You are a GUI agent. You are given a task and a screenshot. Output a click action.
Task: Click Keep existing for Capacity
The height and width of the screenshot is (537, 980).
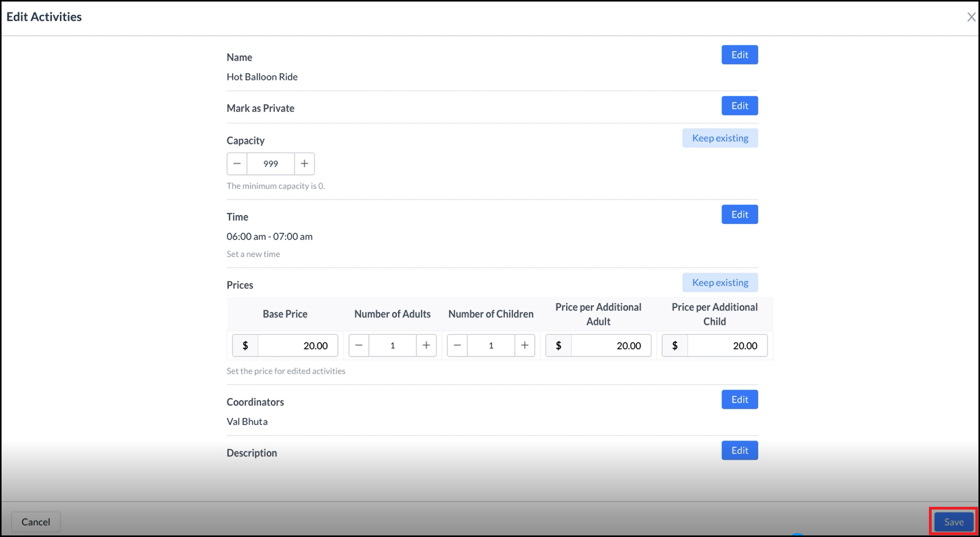tap(720, 138)
